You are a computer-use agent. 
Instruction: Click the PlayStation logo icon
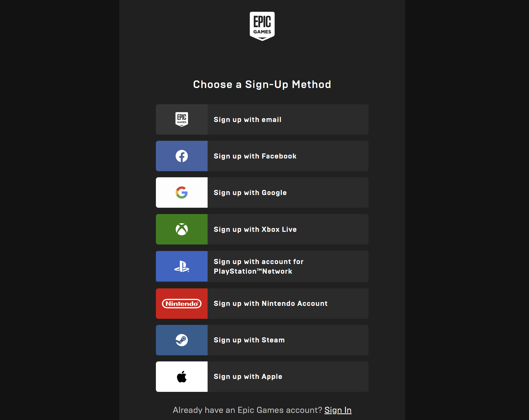pos(182,266)
